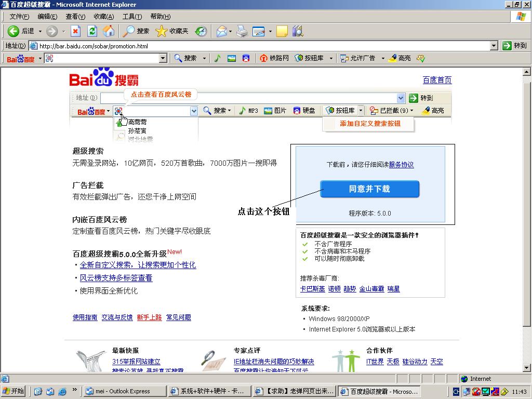Expand the Mail icon dropdown arrow

pyautogui.click(x=230, y=31)
